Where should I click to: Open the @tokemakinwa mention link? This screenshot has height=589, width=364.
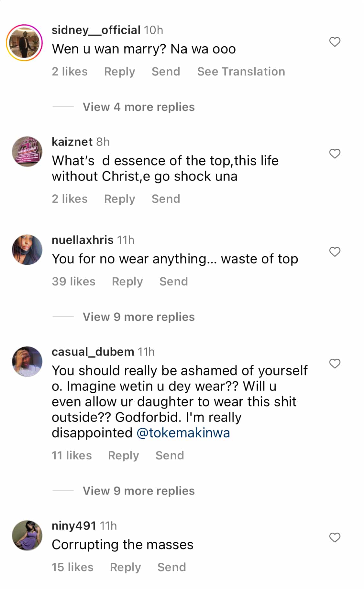point(183,433)
